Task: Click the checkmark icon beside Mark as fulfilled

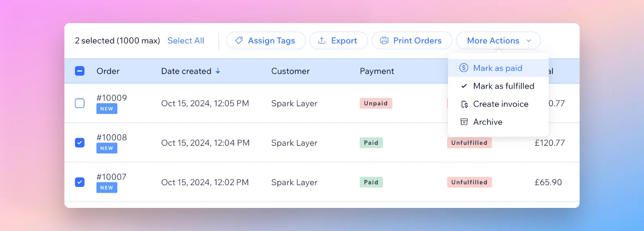Action: click(x=464, y=86)
